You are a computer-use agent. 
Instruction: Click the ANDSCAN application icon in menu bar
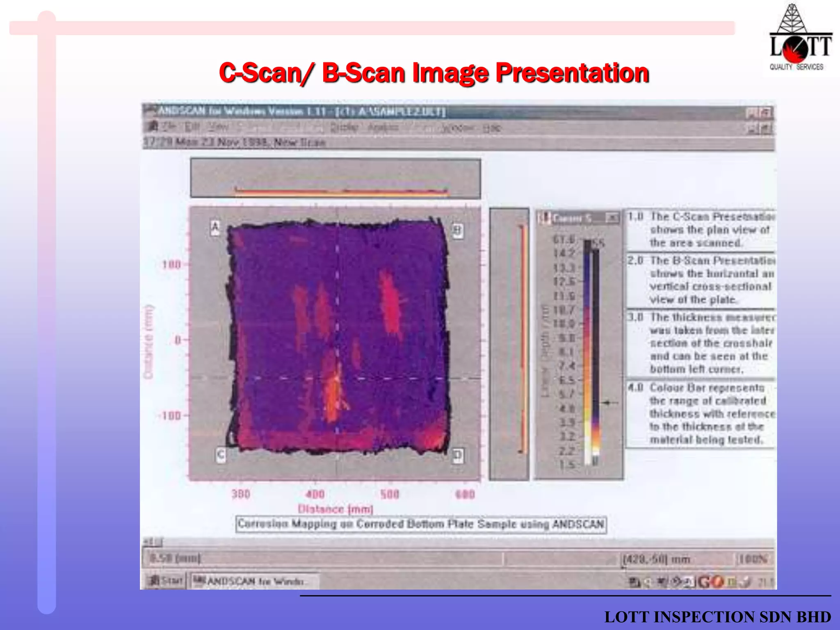tap(153, 127)
